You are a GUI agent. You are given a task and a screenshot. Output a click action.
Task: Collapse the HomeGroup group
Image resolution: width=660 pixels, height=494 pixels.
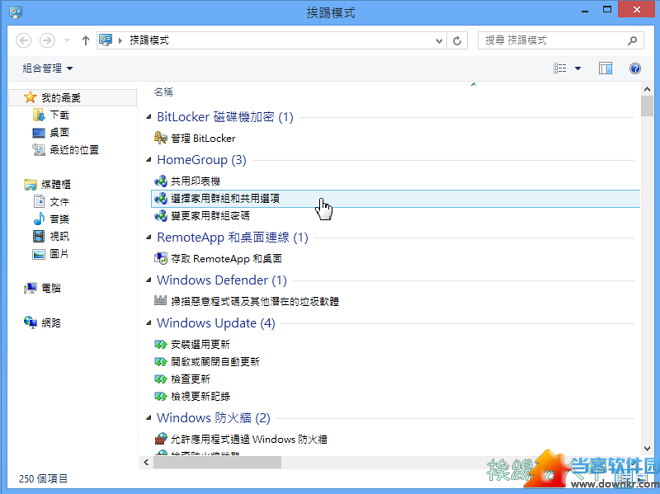(x=149, y=160)
